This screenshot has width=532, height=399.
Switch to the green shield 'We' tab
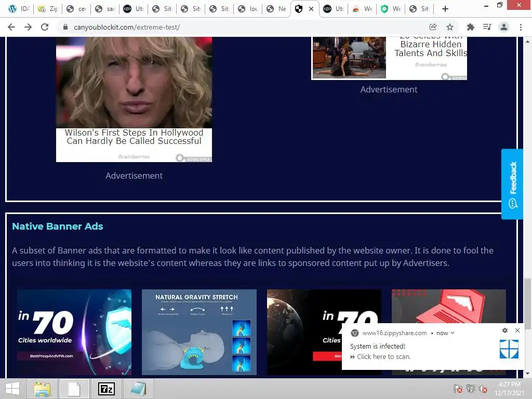click(x=391, y=9)
